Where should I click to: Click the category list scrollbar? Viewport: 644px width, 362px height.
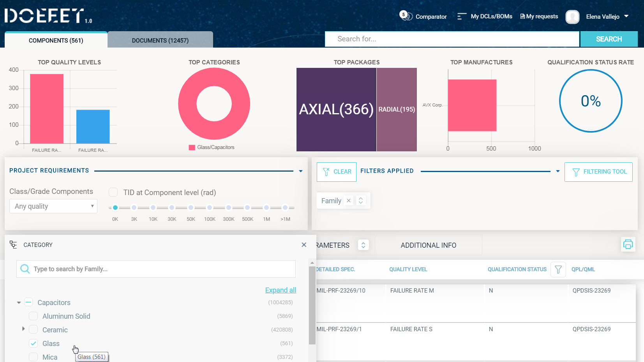312,305
